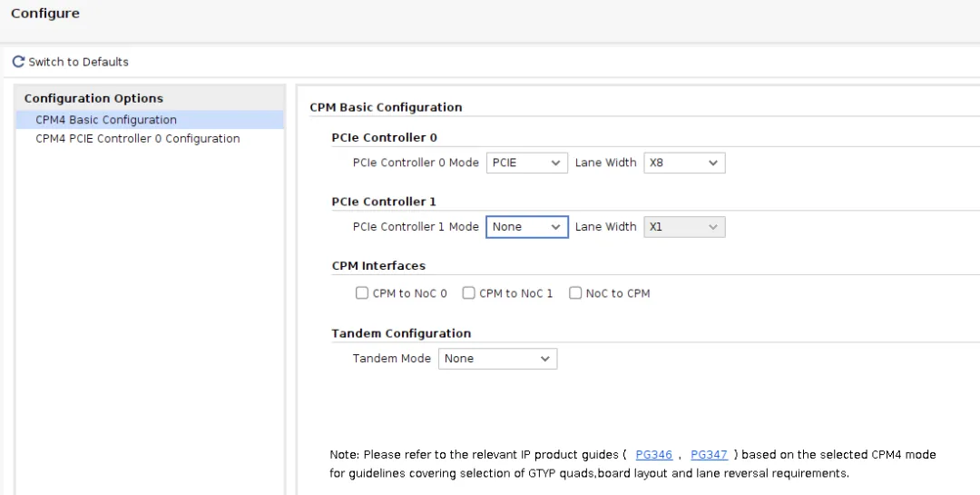The width and height of the screenshot is (980, 495).
Task: Click the X1 Lane Width dropdown
Action: pos(684,227)
